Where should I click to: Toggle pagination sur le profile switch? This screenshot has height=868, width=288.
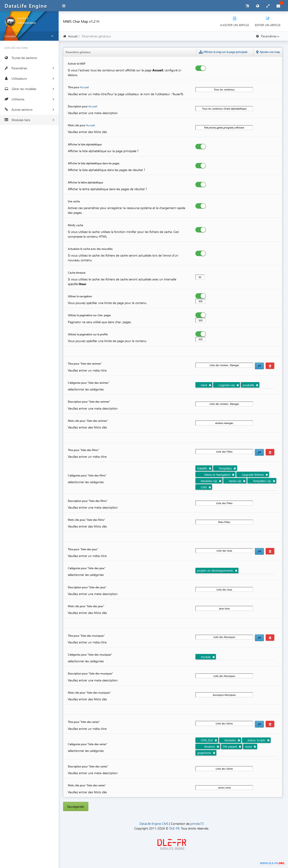point(201,334)
